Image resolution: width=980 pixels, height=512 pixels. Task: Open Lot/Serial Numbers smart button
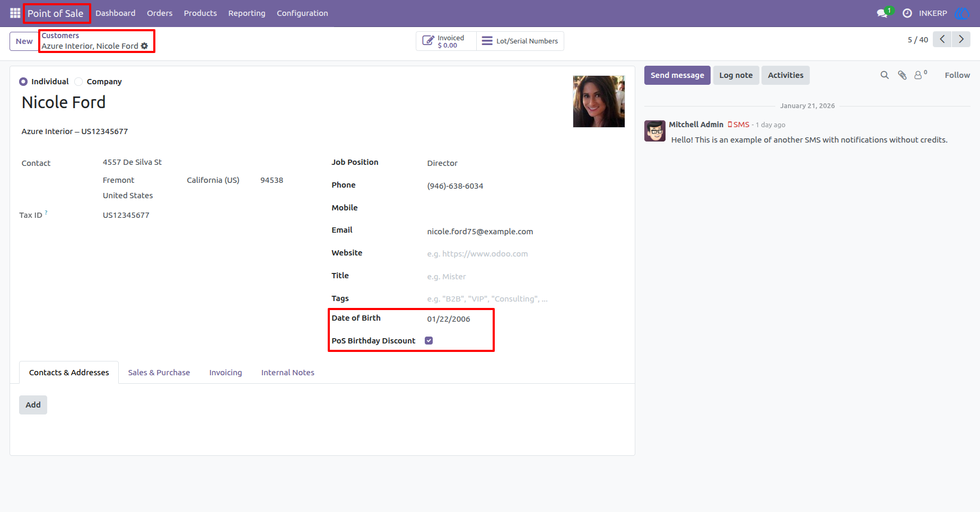pyautogui.click(x=520, y=41)
